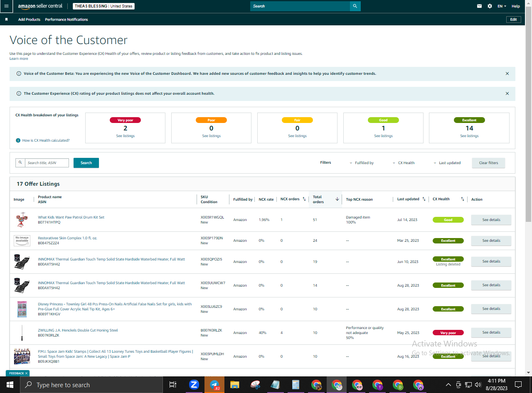Open the What Kids Want Paw Patrol Drum Kit link

(x=71, y=217)
